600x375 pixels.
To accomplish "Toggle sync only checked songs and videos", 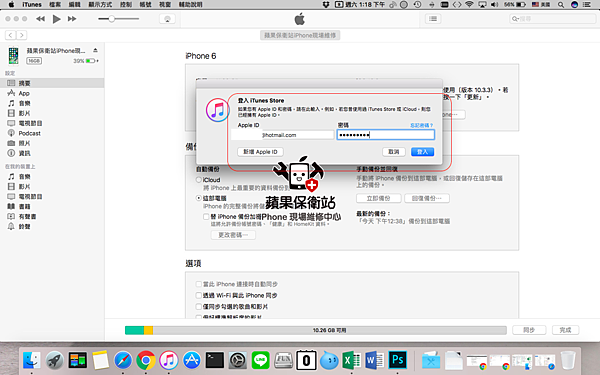I will tap(198, 307).
